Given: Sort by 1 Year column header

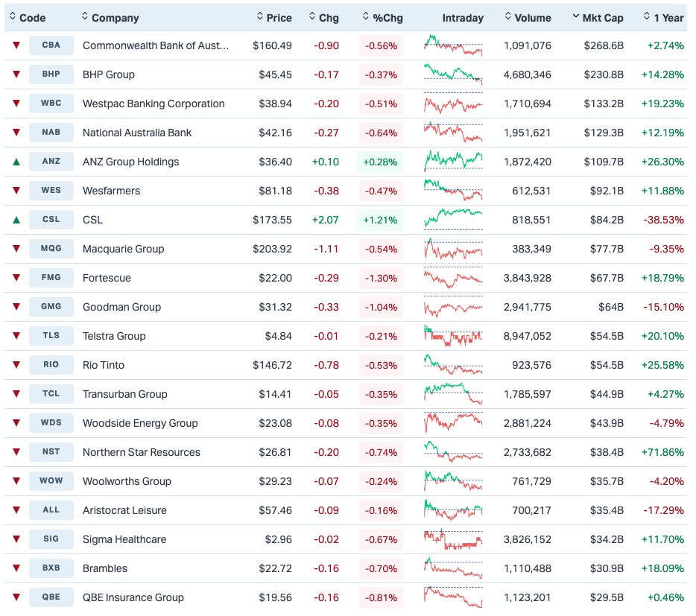Looking at the screenshot, I should 664,18.
